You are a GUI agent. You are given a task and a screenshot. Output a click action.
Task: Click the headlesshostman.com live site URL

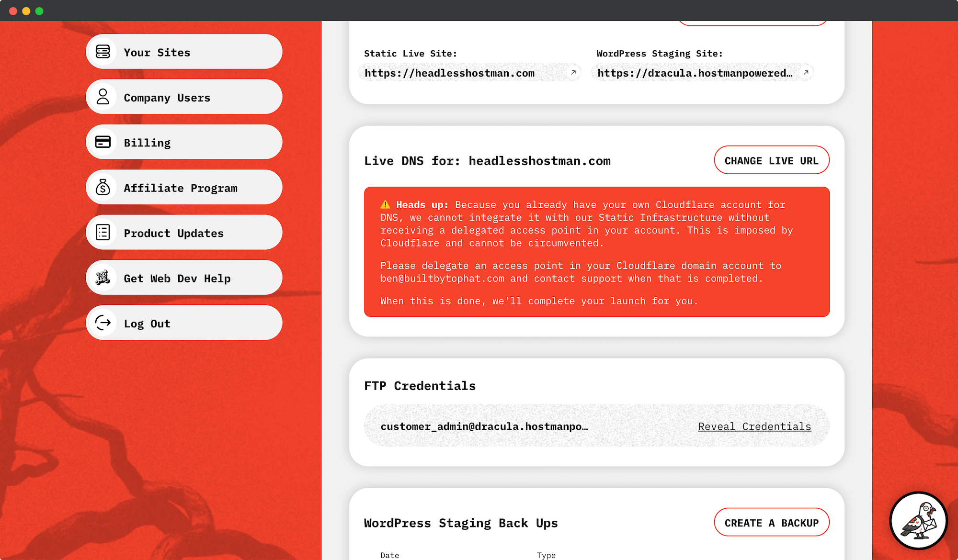[449, 73]
